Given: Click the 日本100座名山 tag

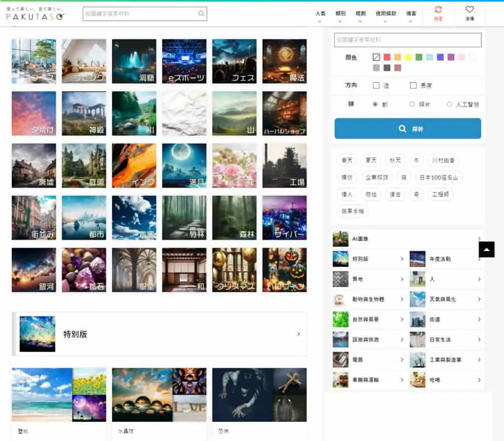Looking at the screenshot, I should [x=439, y=177].
